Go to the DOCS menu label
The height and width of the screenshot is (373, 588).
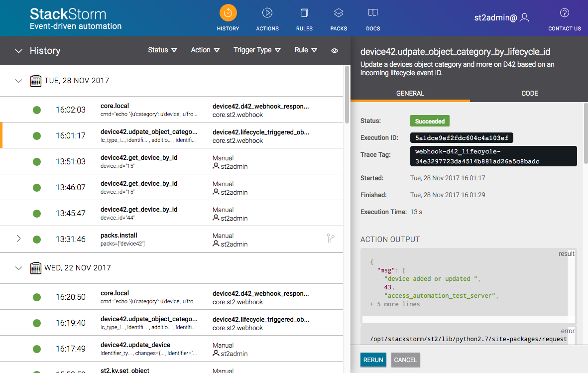pyautogui.click(x=373, y=28)
